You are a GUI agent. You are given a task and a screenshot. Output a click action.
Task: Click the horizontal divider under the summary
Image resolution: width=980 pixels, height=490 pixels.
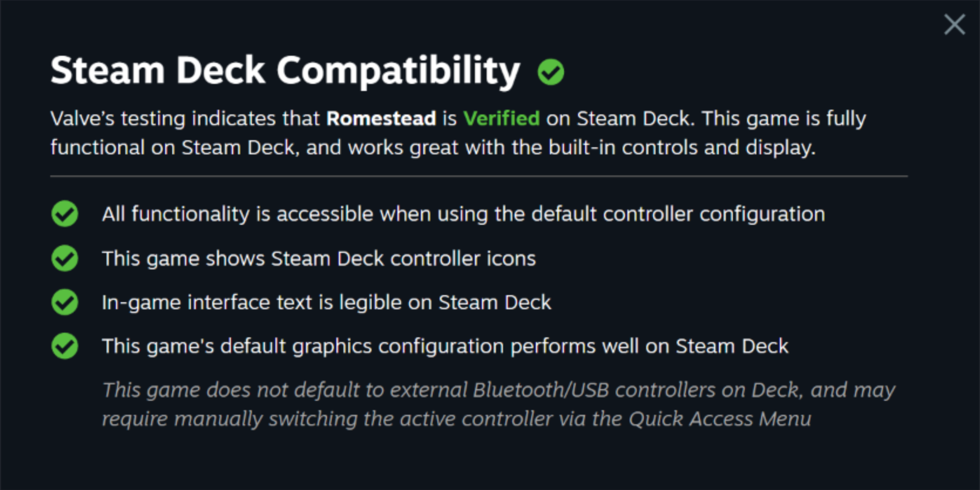(479, 176)
